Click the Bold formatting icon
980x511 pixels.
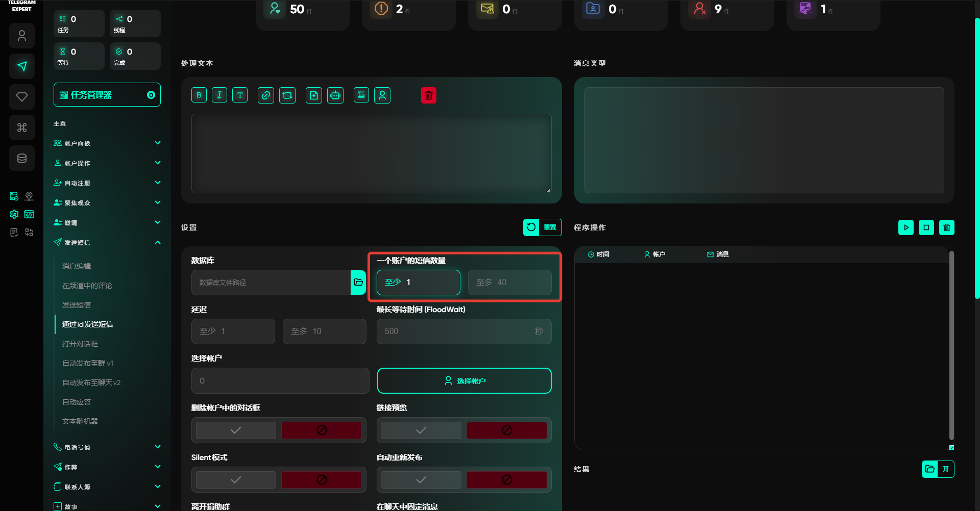[x=199, y=95]
